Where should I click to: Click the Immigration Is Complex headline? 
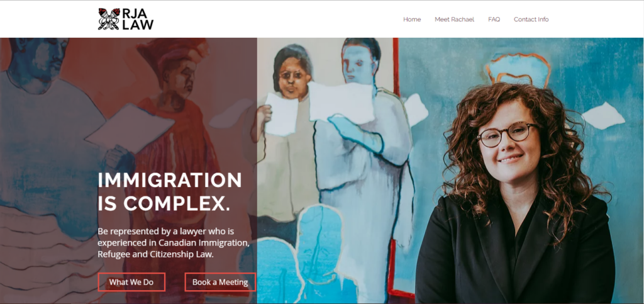tap(170, 192)
